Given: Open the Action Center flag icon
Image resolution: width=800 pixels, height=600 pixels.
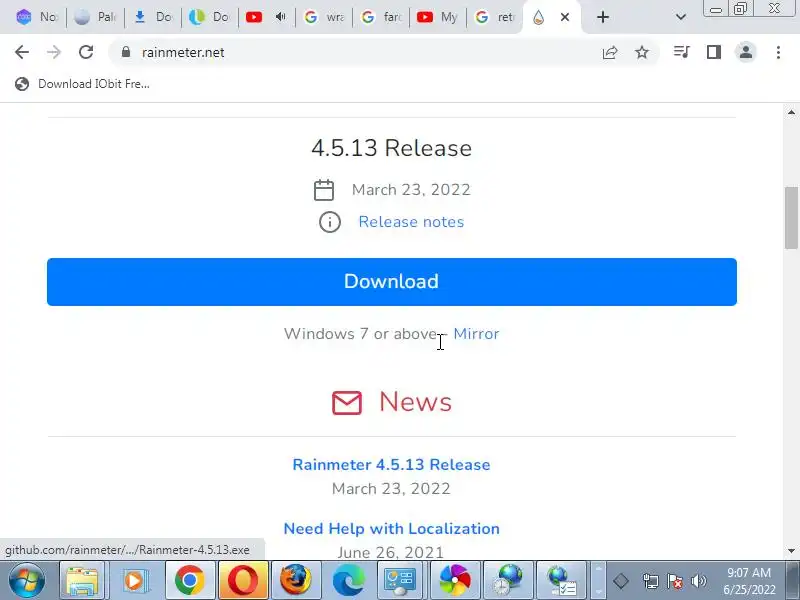Looking at the screenshot, I should click(x=674, y=581).
